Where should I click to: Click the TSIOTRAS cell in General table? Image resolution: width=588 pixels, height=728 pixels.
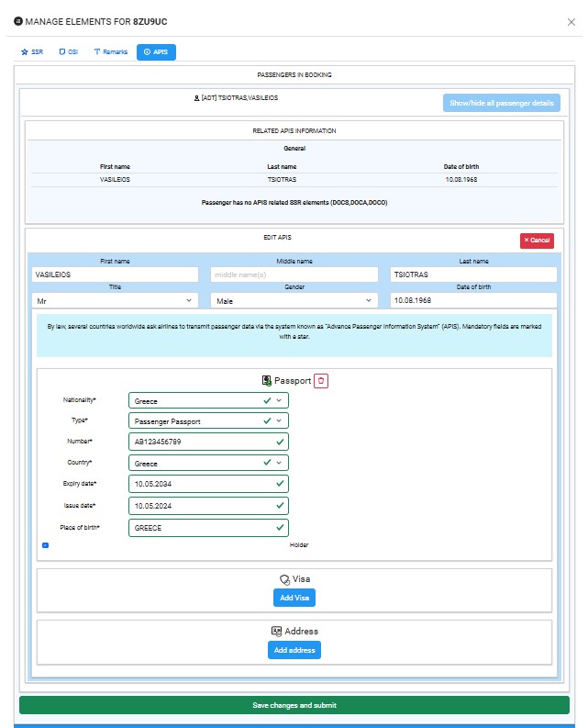coord(282,180)
